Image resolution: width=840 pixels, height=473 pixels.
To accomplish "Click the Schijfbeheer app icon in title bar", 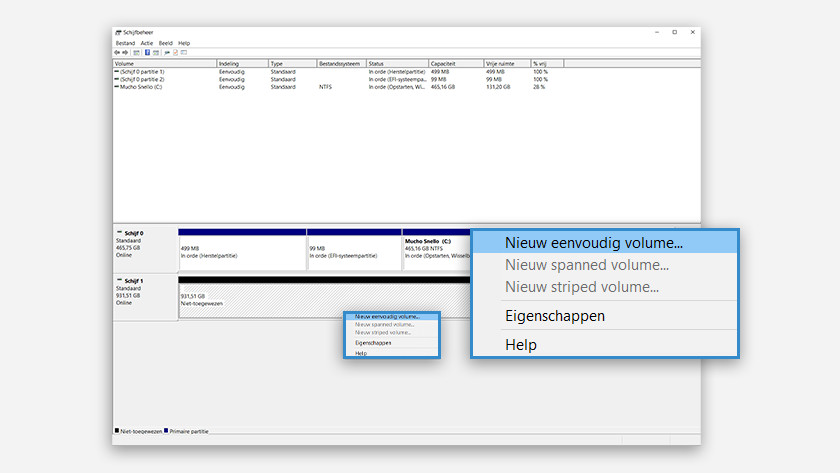I will [x=118, y=33].
